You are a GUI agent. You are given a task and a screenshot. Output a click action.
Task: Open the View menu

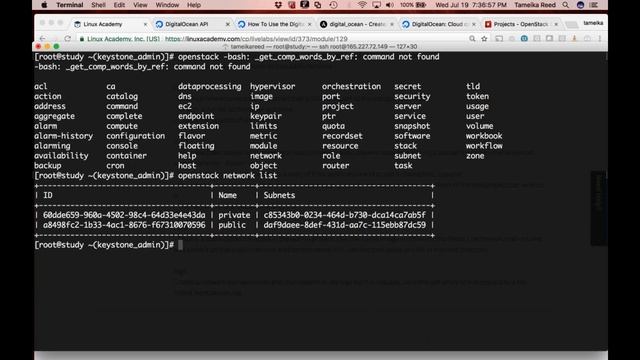[140, 5]
